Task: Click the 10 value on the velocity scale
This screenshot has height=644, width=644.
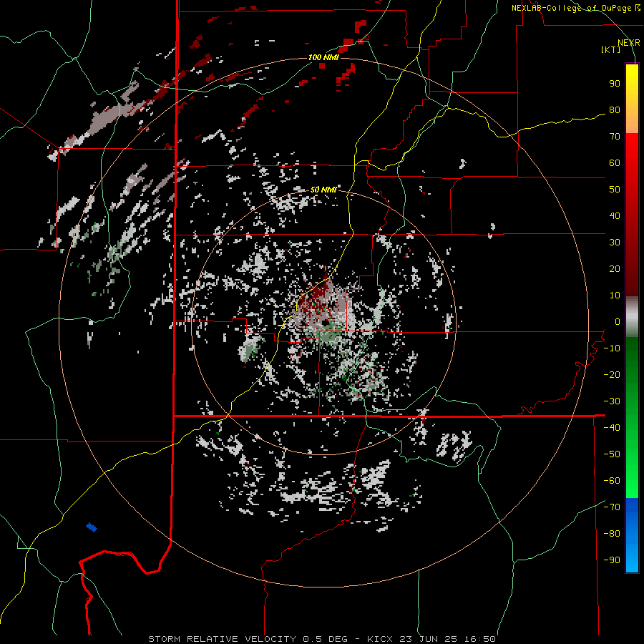Action: (x=615, y=296)
